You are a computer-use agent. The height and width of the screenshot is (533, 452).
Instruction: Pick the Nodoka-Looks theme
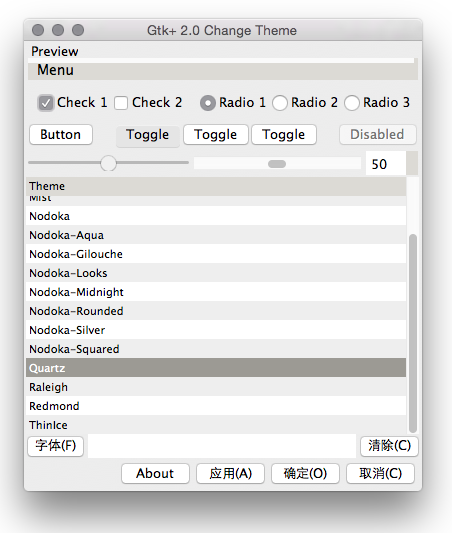point(216,273)
